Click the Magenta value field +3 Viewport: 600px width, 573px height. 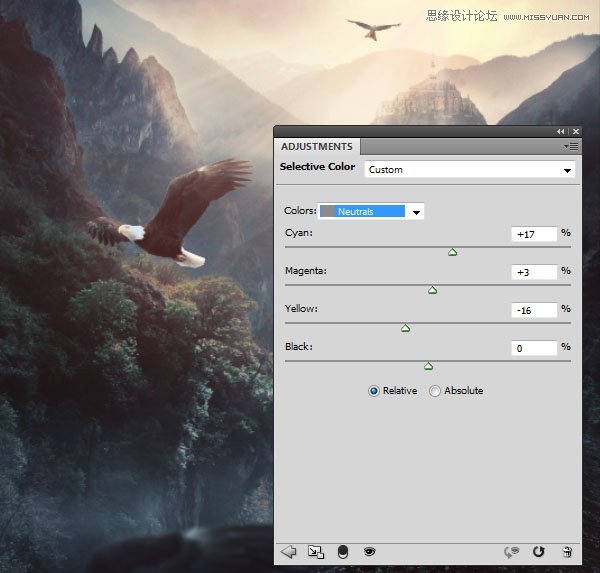[534, 272]
